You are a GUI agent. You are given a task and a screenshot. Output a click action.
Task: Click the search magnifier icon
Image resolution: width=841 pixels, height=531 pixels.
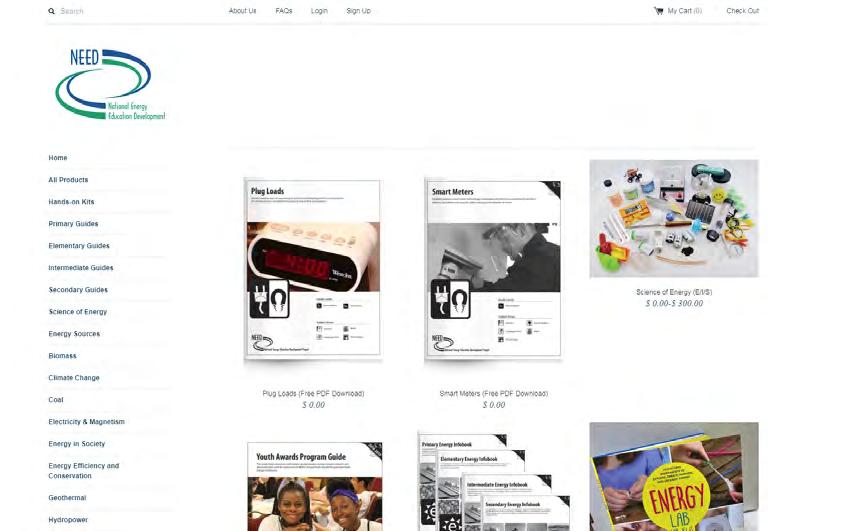51,11
